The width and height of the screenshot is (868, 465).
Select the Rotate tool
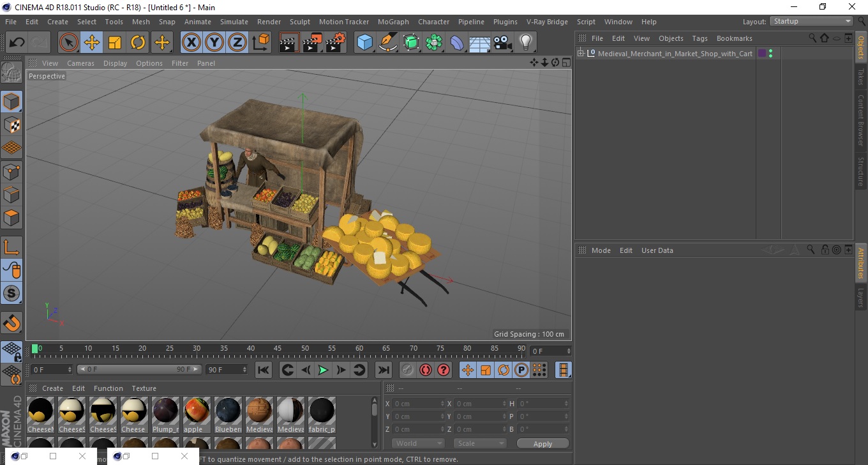138,43
